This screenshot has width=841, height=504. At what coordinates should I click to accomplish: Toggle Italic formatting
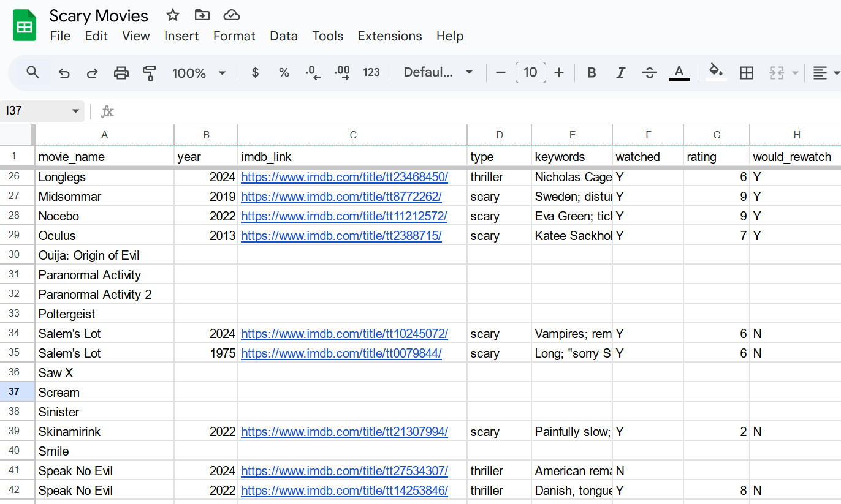[620, 73]
